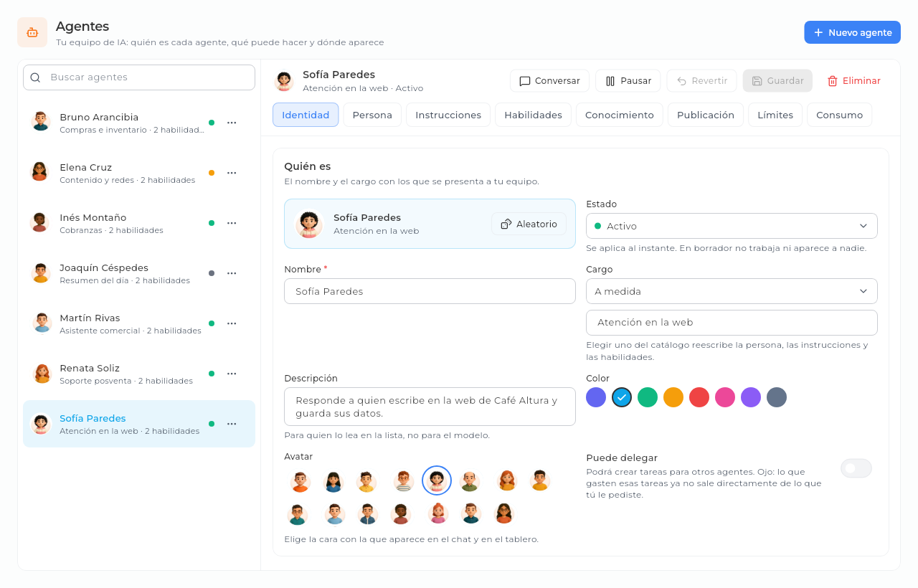Image resolution: width=918 pixels, height=588 pixels.
Task: Open the three-dot menu for Bruno Arancibia
Action: 232,123
